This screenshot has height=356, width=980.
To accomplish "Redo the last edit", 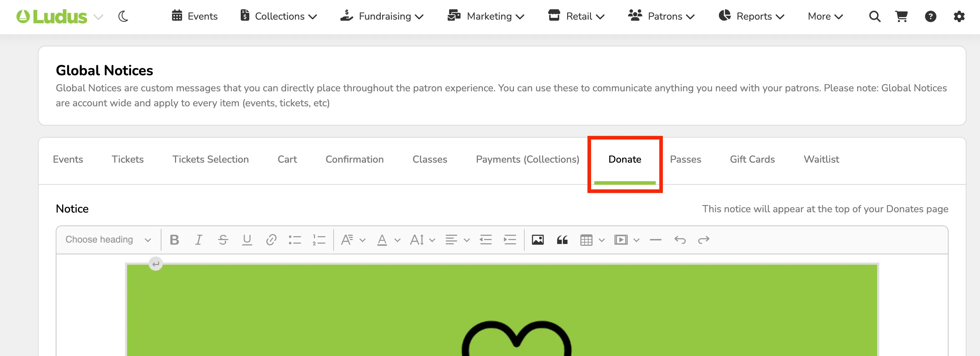I will click(x=704, y=240).
